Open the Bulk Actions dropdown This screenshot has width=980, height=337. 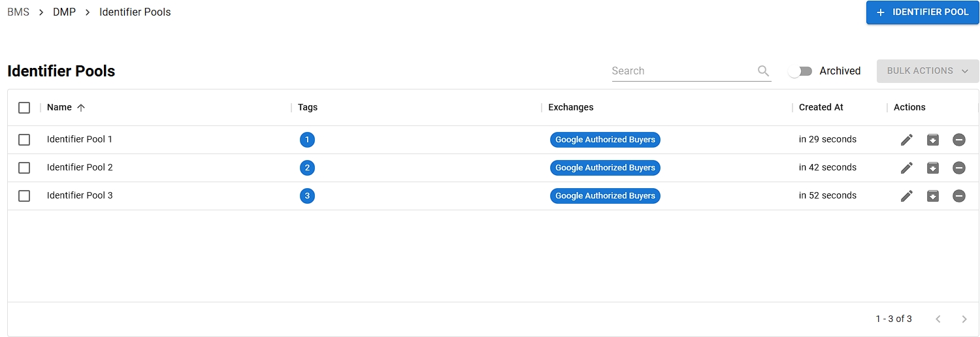tap(927, 71)
